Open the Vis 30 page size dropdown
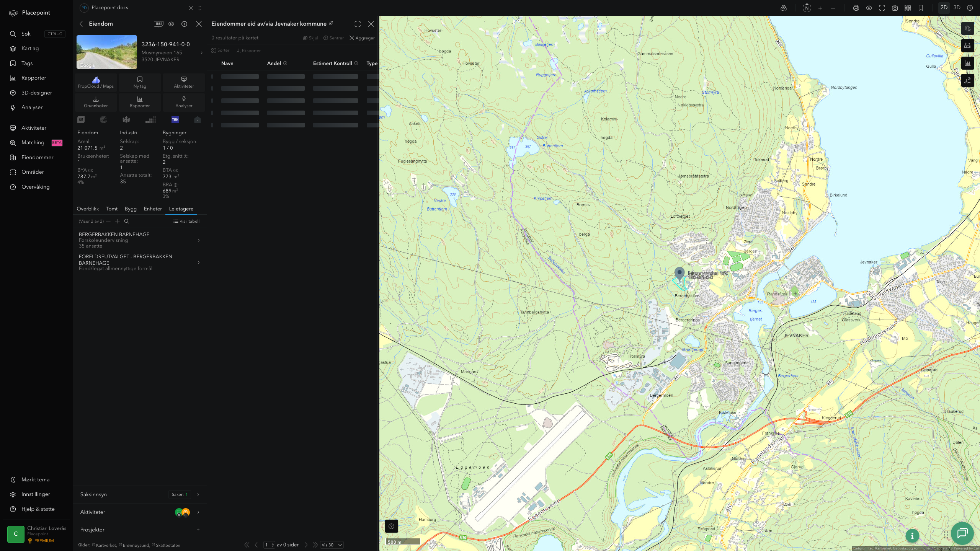The height and width of the screenshot is (551, 980). (x=332, y=545)
